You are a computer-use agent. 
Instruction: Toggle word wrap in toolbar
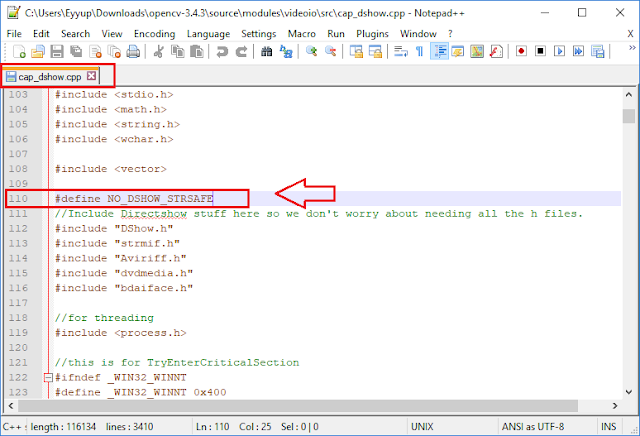click(400, 51)
